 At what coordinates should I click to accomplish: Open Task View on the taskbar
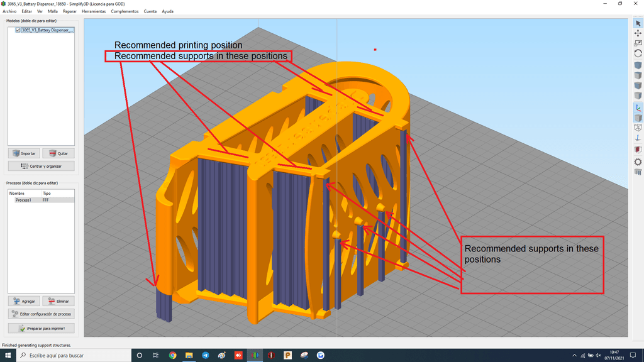[x=156, y=356]
